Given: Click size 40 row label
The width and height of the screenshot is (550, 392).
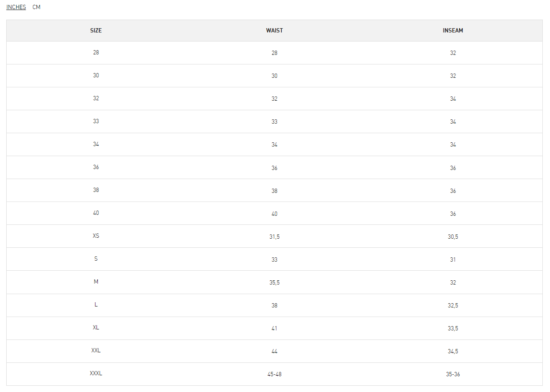Looking at the screenshot, I should [x=96, y=213].
